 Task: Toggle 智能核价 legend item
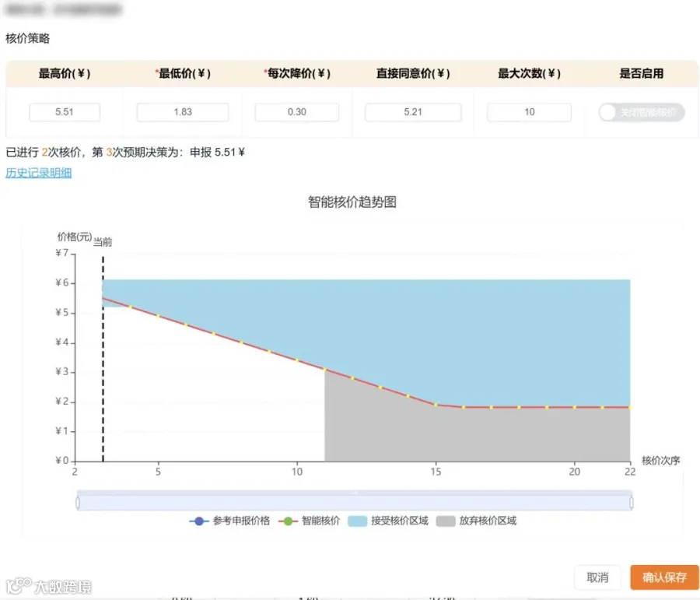pos(309,521)
